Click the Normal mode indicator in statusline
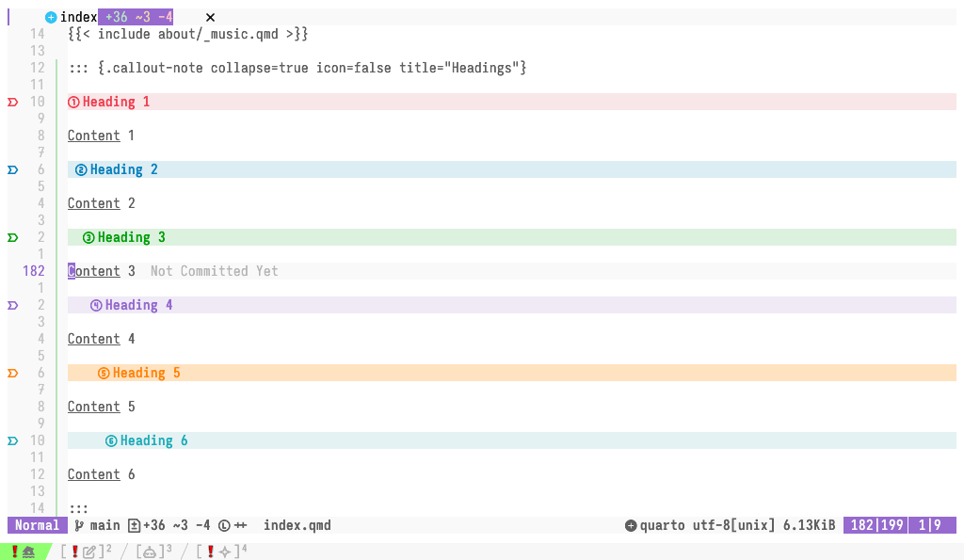Image resolution: width=964 pixels, height=560 pixels. [37, 525]
